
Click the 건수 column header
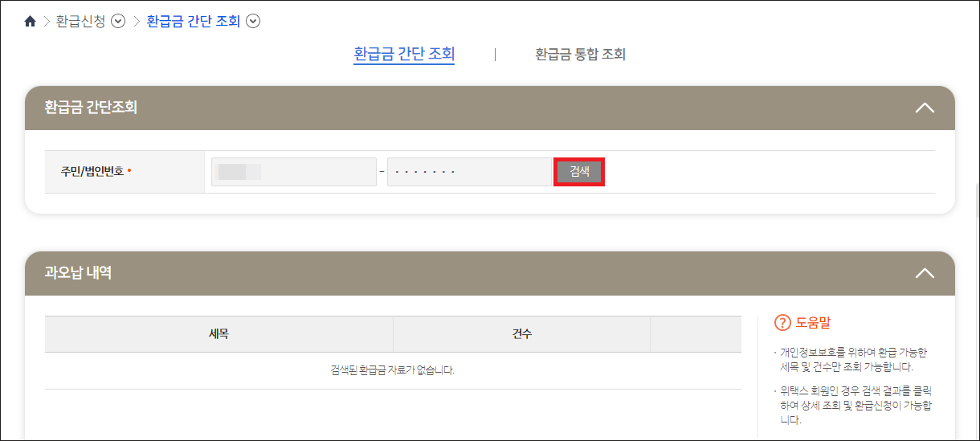[521, 333]
